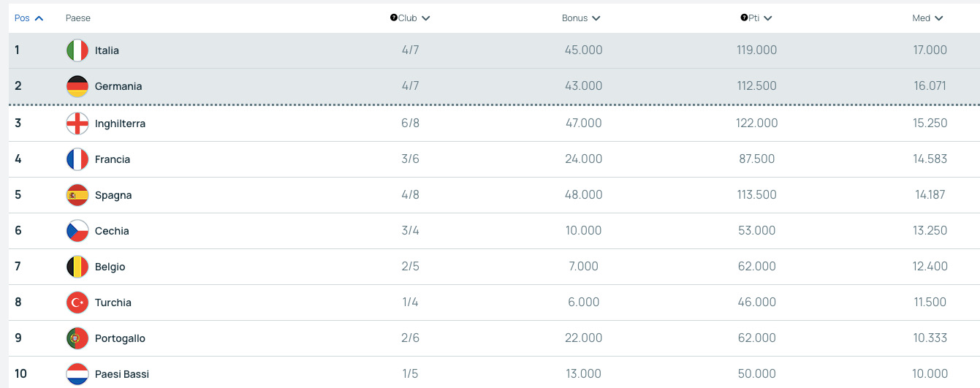The height and width of the screenshot is (388, 980).
Task: Sort table by Pos column arrow
Action: 39,18
